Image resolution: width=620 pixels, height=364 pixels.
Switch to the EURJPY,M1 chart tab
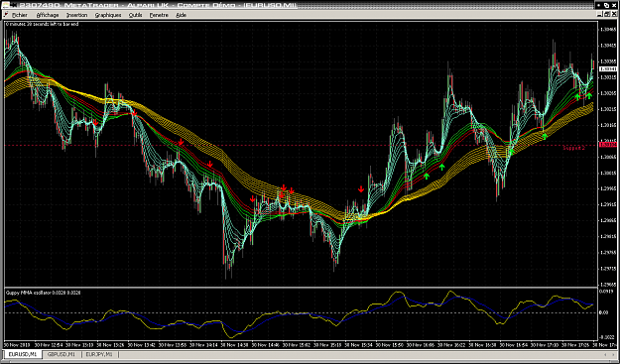click(99, 354)
